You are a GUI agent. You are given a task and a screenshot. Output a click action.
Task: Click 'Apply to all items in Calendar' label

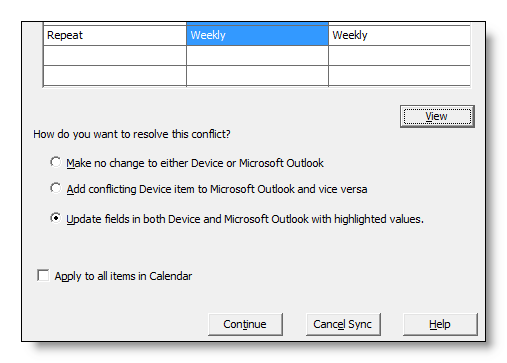tap(123, 276)
